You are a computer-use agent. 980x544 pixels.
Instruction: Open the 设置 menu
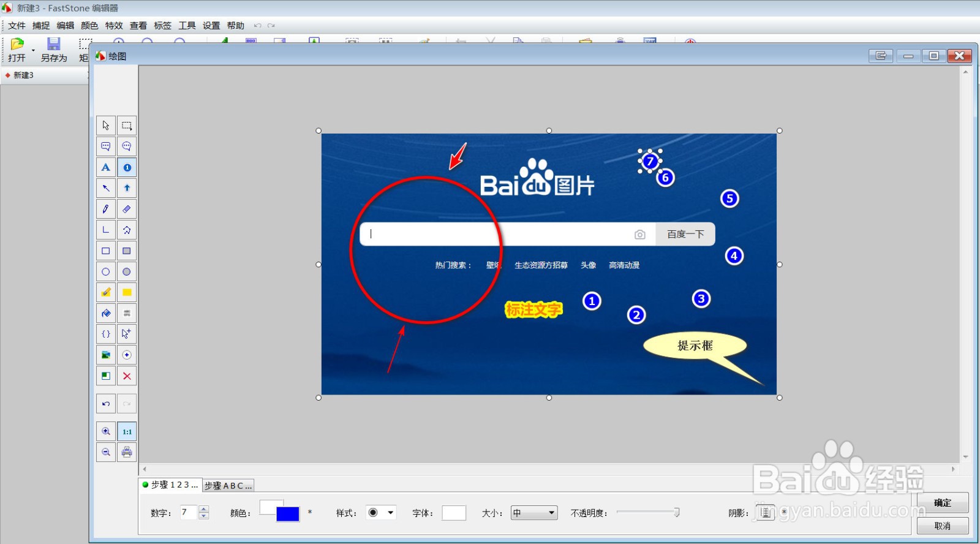point(211,25)
